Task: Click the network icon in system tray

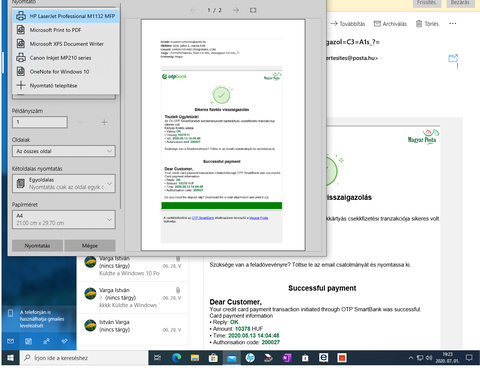Action: pos(420,358)
